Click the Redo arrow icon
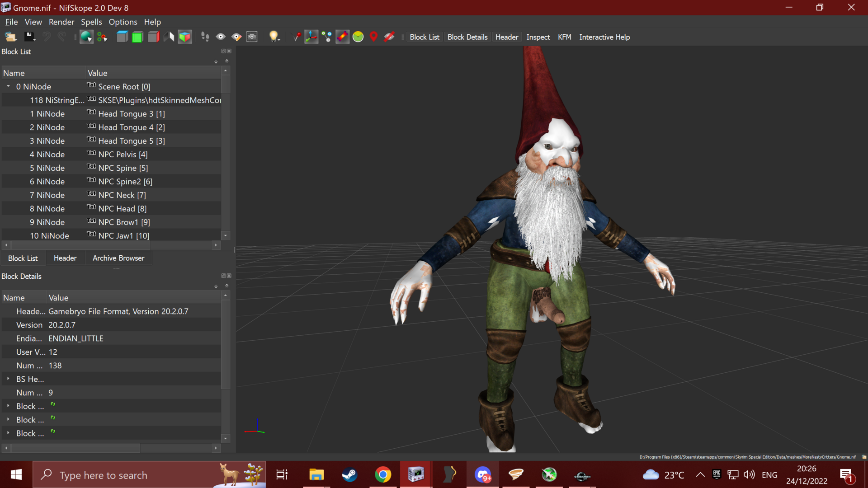868x488 pixels. pyautogui.click(x=61, y=37)
